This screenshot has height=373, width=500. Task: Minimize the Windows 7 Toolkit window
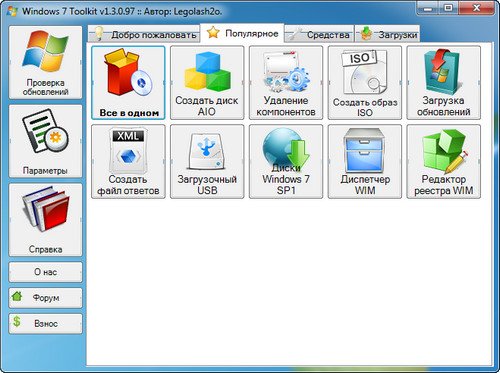(x=428, y=8)
